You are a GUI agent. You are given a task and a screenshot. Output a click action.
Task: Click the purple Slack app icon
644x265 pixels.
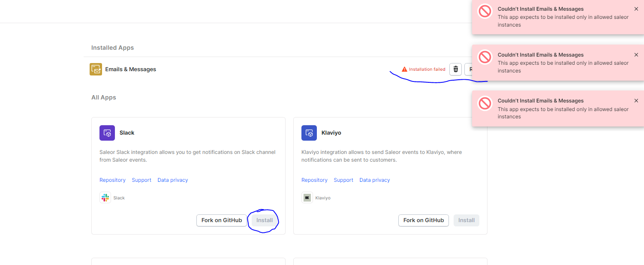point(107,133)
